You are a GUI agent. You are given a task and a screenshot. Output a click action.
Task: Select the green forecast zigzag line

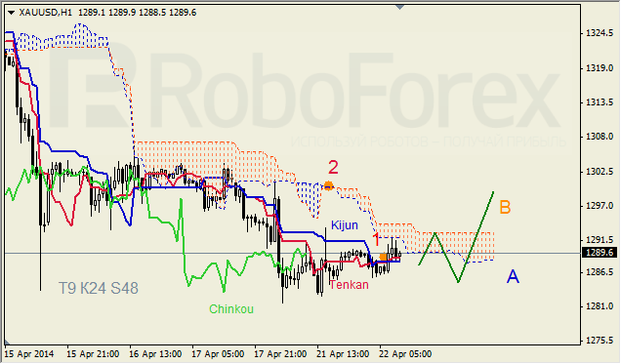(x=456, y=237)
